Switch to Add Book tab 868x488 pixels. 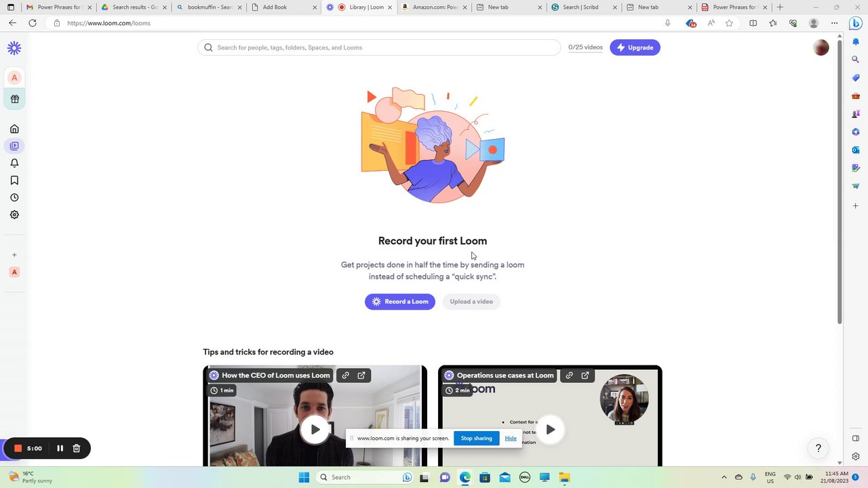[x=283, y=7]
